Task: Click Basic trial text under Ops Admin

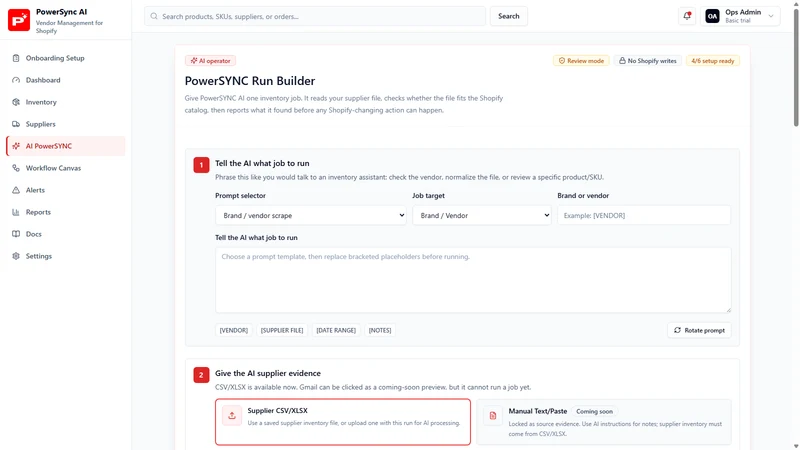Action: pyautogui.click(x=738, y=21)
